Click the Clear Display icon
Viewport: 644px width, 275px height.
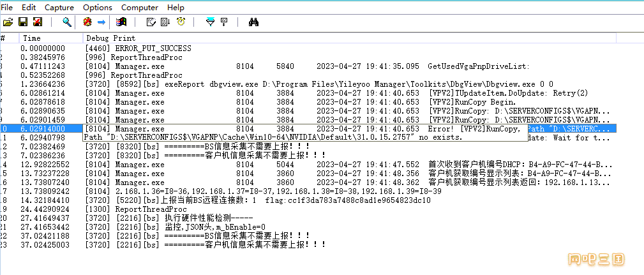tap(151, 22)
